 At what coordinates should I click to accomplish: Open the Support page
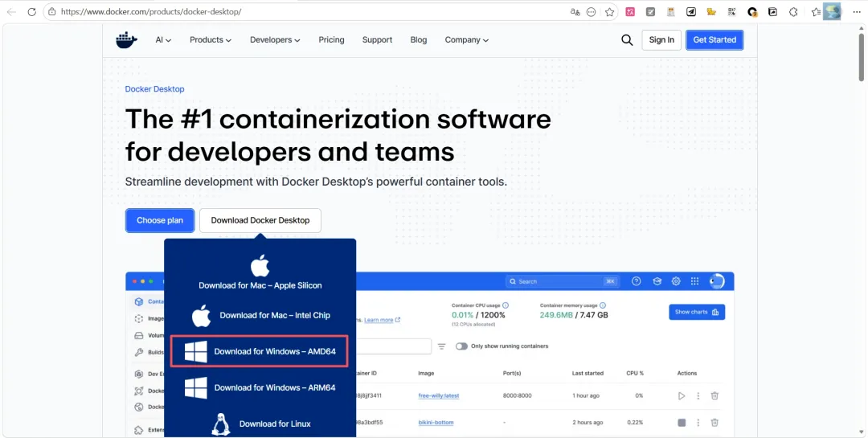[378, 40]
